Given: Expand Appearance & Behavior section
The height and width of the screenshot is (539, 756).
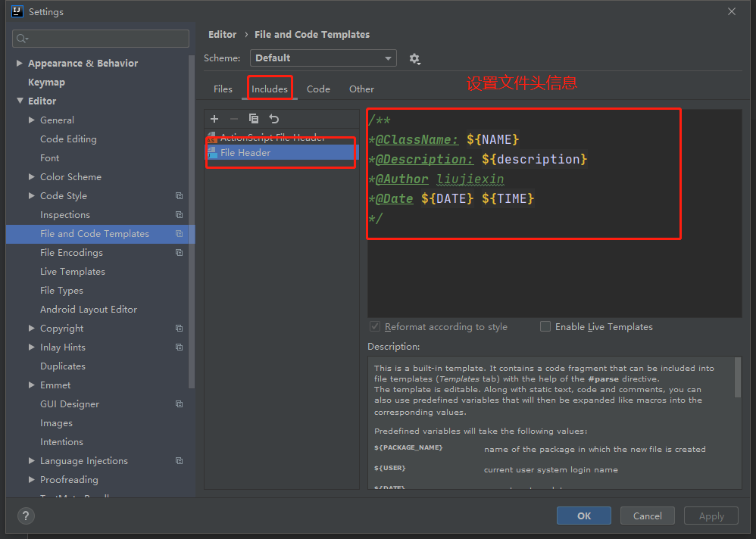Looking at the screenshot, I should [x=19, y=63].
